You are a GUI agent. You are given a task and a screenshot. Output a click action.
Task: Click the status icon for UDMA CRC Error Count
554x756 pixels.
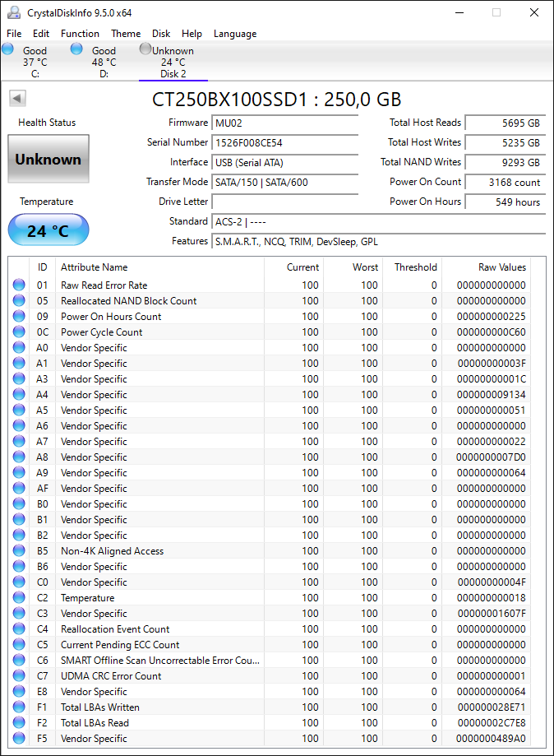click(x=19, y=675)
